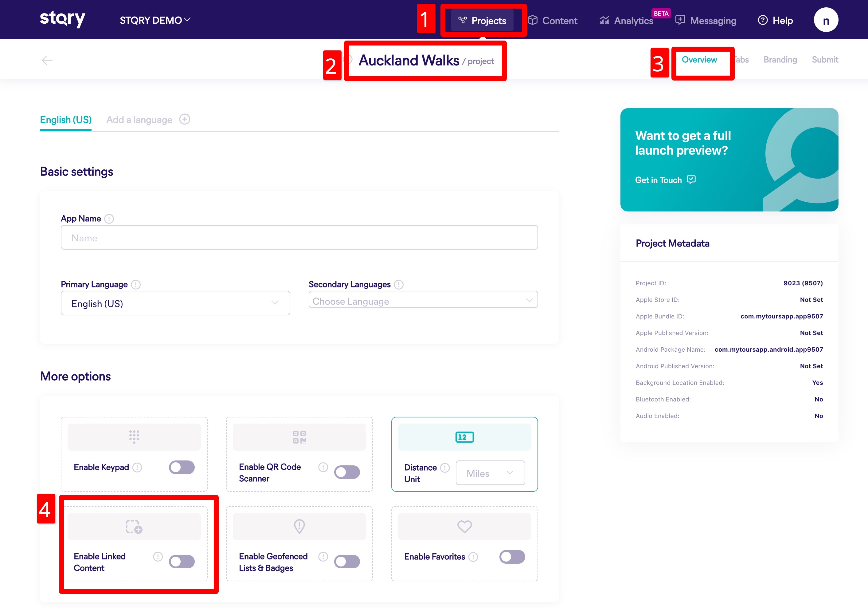Image resolution: width=868 pixels, height=608 pixels.
Task: Click the Secondary Languages info icon
Action: tap(399, 285)
